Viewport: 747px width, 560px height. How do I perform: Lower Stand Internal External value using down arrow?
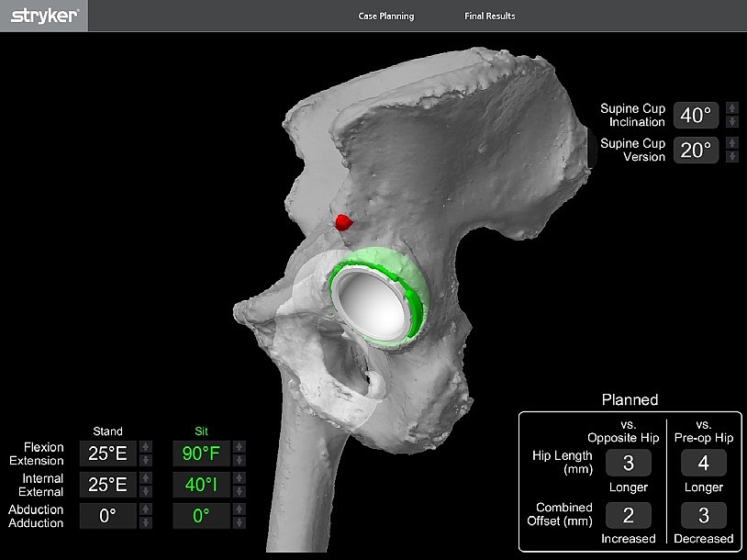point(145,491)
